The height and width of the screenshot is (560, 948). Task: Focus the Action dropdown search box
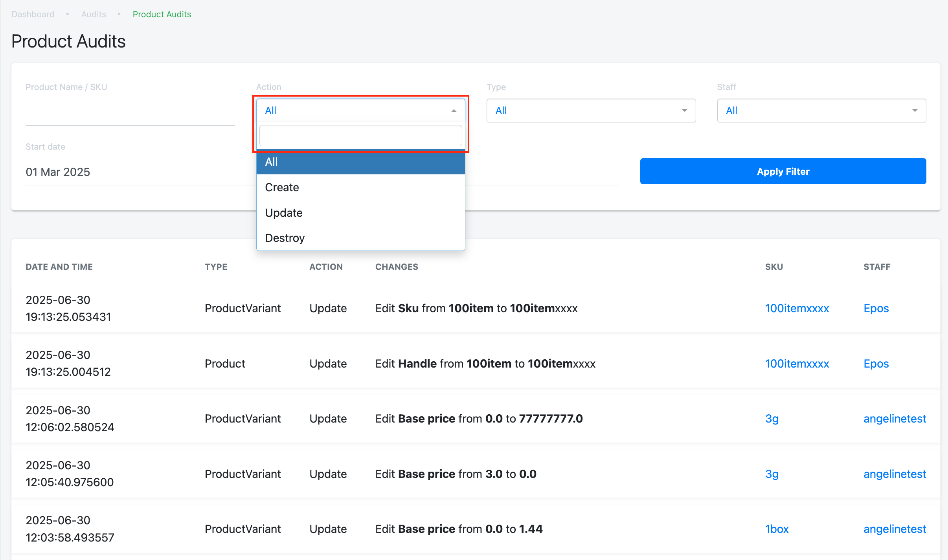[x=360, y=136]
